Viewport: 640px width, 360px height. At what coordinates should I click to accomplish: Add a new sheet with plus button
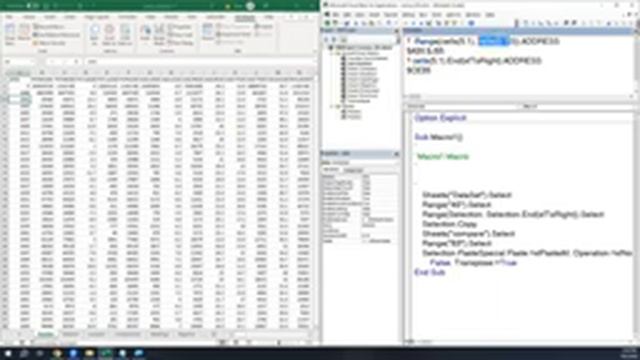point(213,334)
